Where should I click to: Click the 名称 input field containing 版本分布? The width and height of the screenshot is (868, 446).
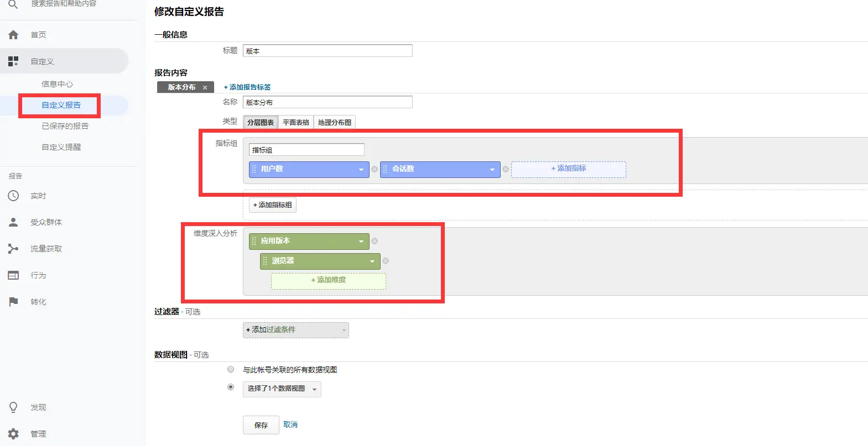tap(328, 102)
